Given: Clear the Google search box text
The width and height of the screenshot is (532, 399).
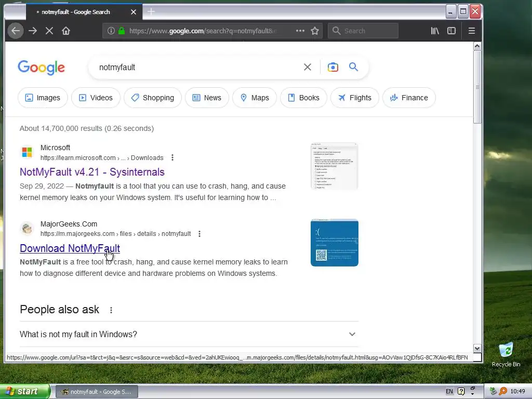Looking at the screenshot, I should point(308,67).
